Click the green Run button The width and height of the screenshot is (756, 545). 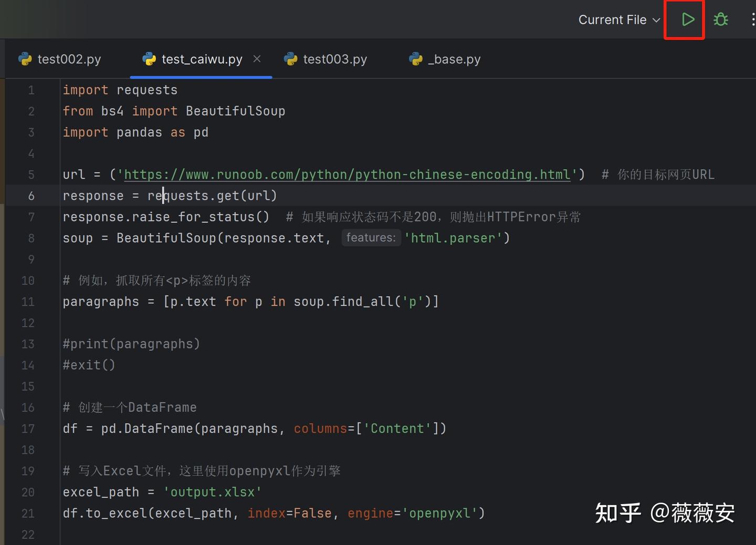(x=687, y=20)
